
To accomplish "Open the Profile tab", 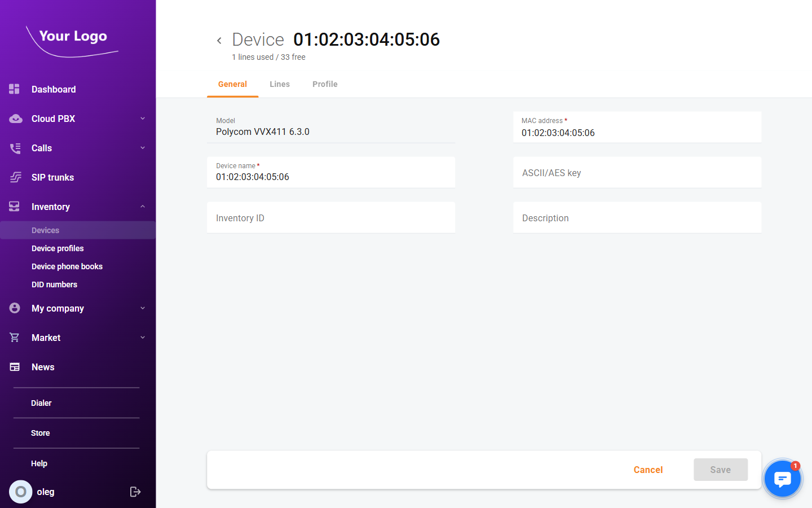I will click(325, 84).
